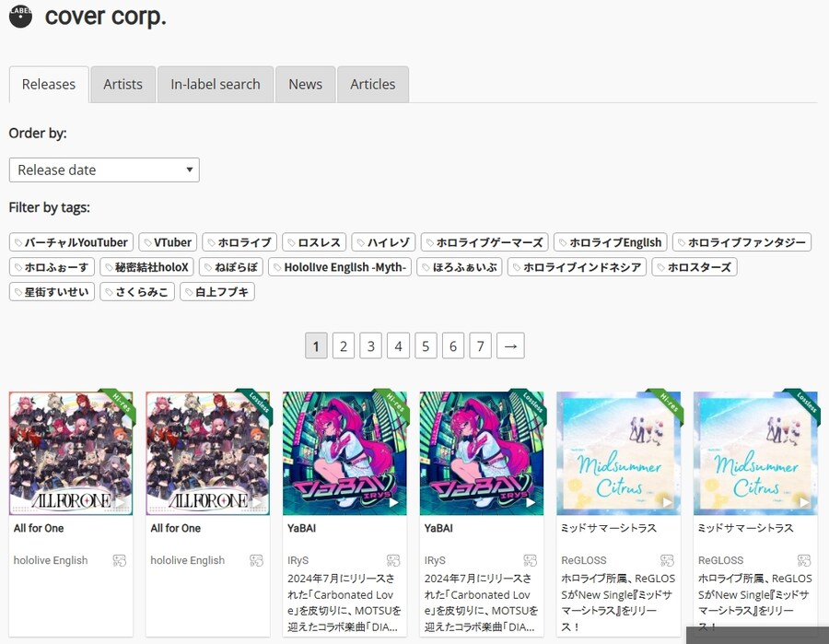
Task: Open the In-label search tab
Action: pyautogui.click(x=216, y=85)
